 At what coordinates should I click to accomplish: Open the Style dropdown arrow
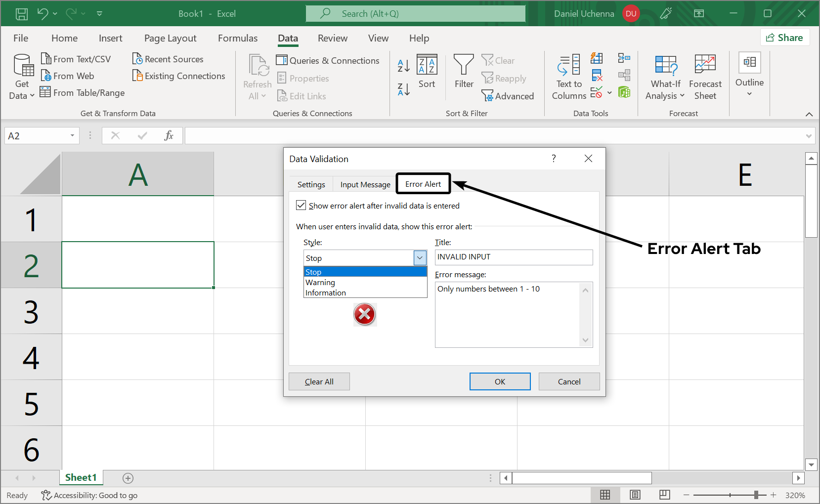[420, 258]
